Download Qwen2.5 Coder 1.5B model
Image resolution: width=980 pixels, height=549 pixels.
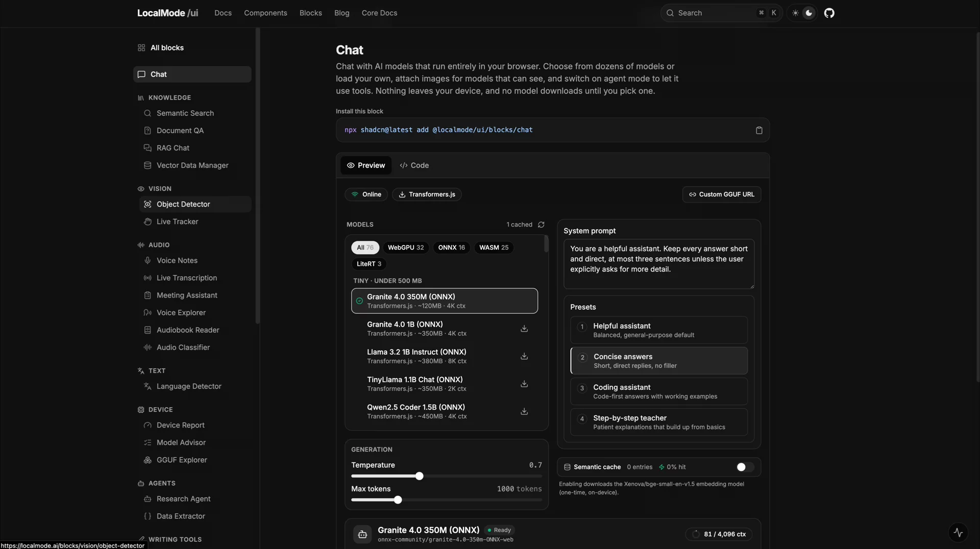point(524,411)
